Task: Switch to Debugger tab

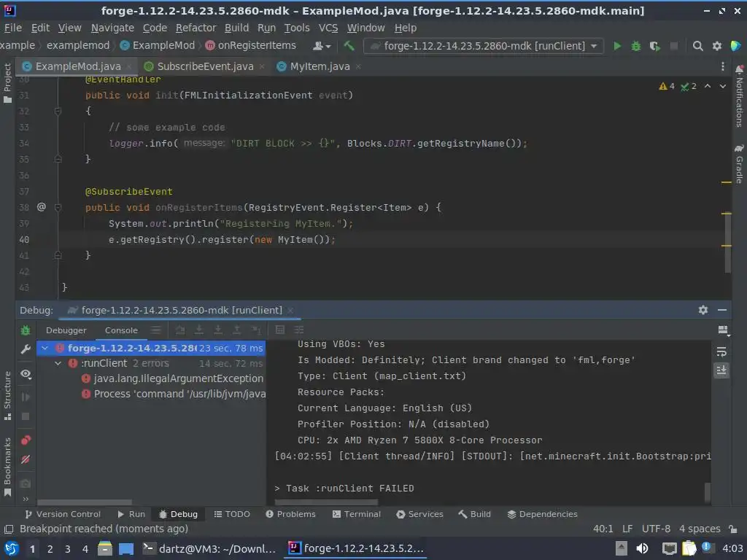Action: (x=66, y=330)
